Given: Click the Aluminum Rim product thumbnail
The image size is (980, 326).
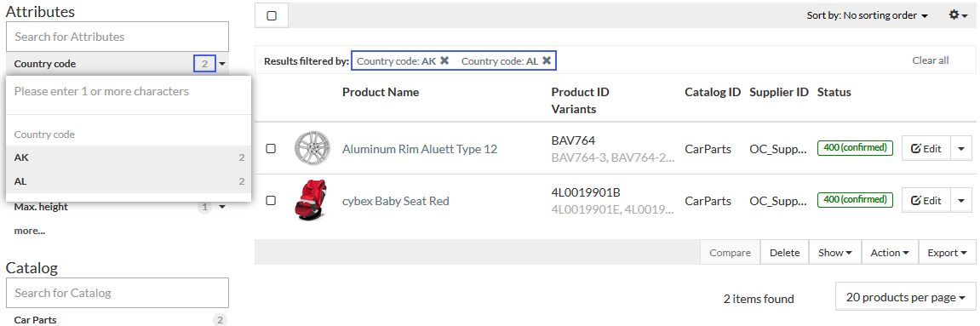Looking at the screenshot, I should click(x=310, y=149).
